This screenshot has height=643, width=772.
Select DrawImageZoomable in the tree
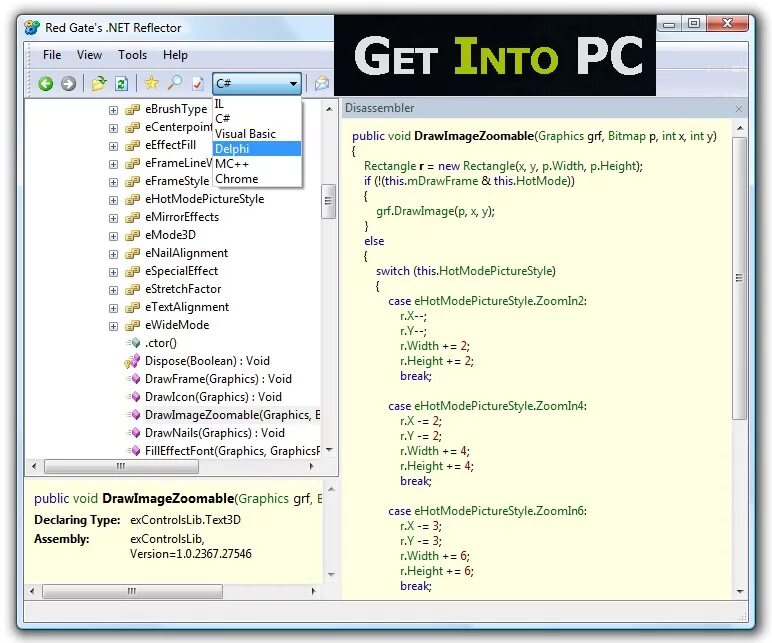coord(232,415)
